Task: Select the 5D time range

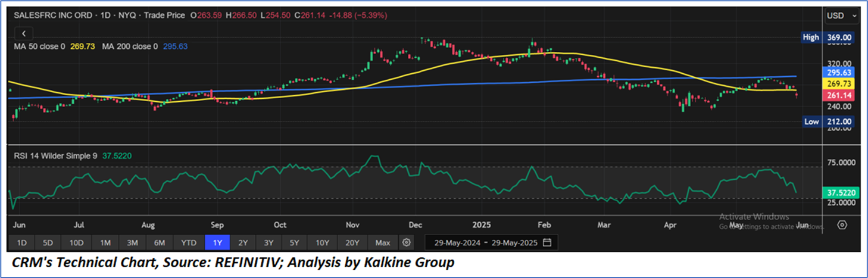Action: [48, 242]
